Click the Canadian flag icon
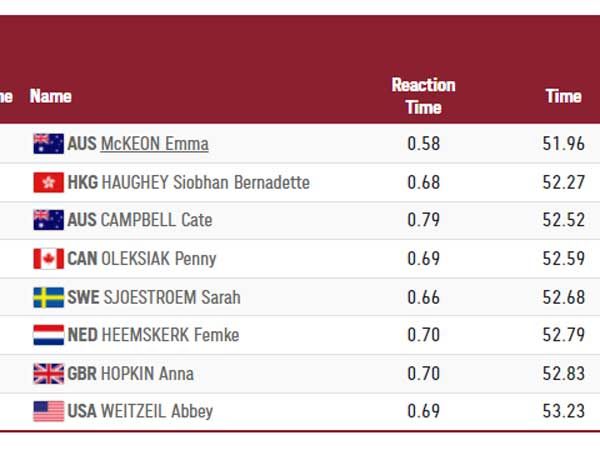This screenshot has height=450, width=600. click(x=48, y=259)
